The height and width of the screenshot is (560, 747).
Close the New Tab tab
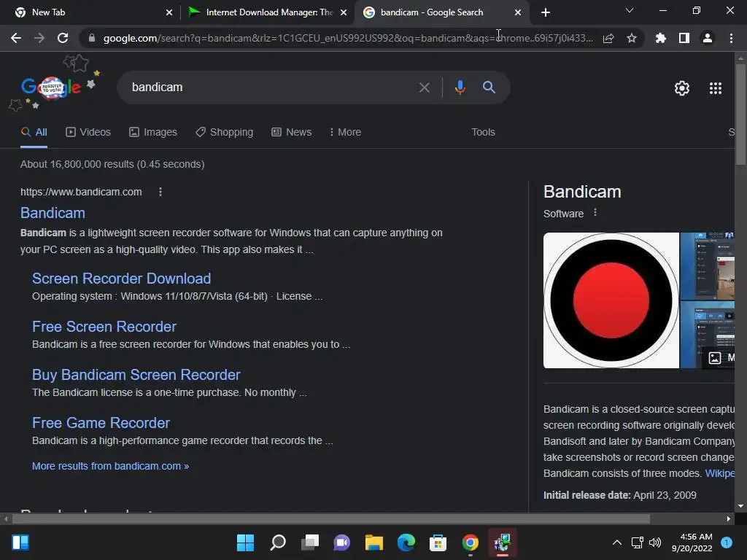pyautogui.click(x=169, y=12)
